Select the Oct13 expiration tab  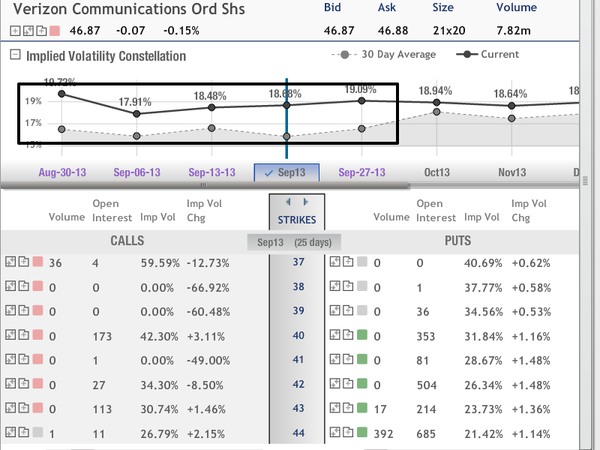pos(437,173)
